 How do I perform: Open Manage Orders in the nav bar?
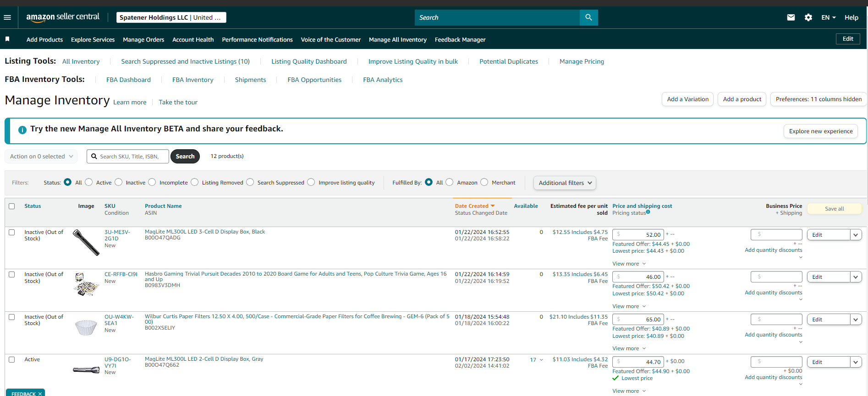143,39
